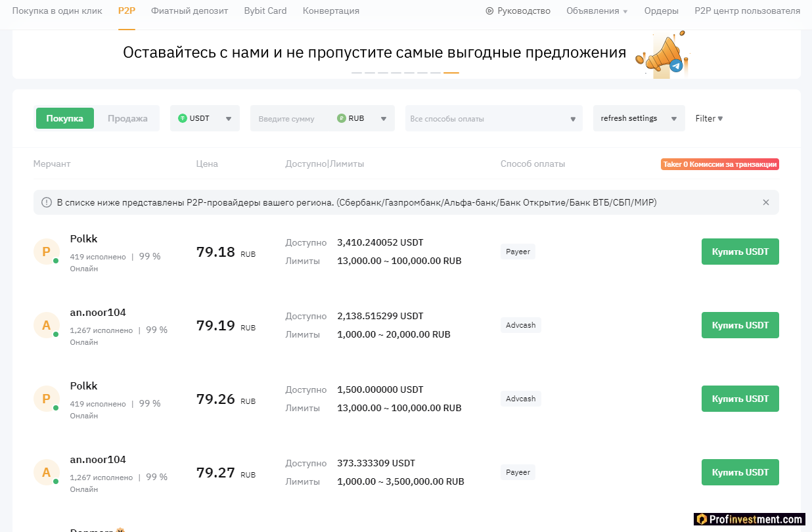Buy USDT from Polkk at 79.18
The height and width of the screenshot is (532, 812).
740,252
